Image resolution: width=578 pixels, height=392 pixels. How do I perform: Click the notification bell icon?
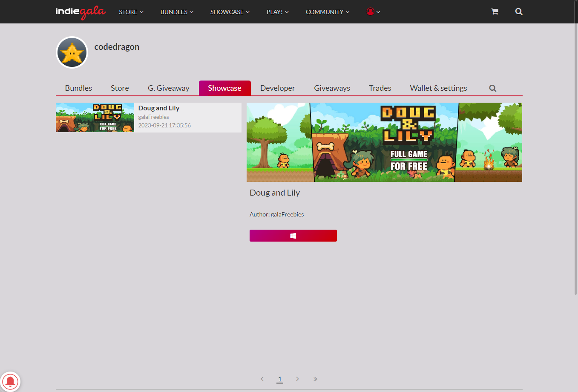10,381
